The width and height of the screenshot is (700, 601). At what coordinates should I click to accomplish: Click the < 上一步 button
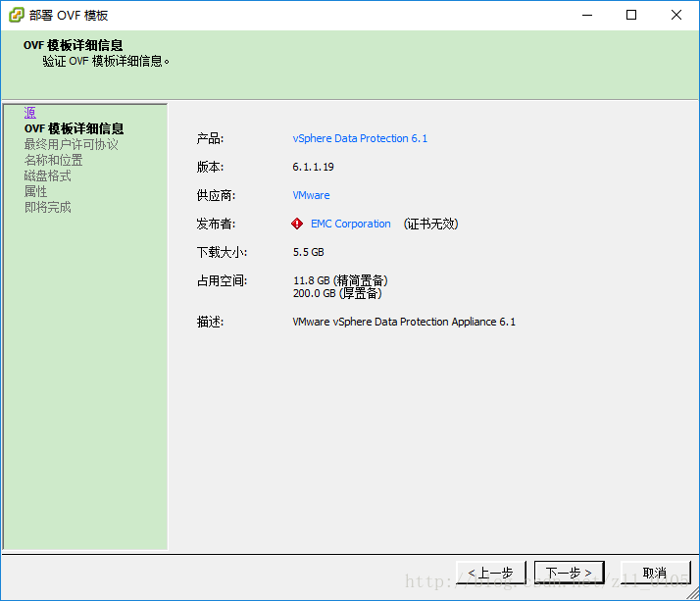coord(491,573)
